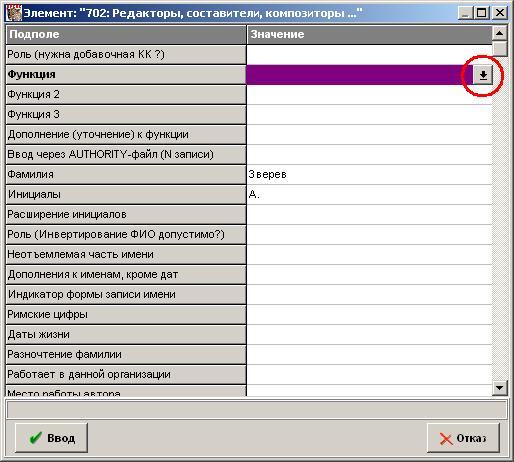Click the Фамилия value field containing Зверев
Image resolution: width=514 pixels, height=462 pixels.
[369, 175]
